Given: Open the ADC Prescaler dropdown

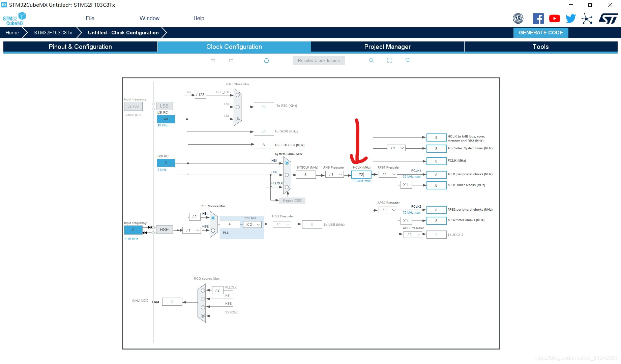Looking at the screenshot, I should tap(413, 235).
